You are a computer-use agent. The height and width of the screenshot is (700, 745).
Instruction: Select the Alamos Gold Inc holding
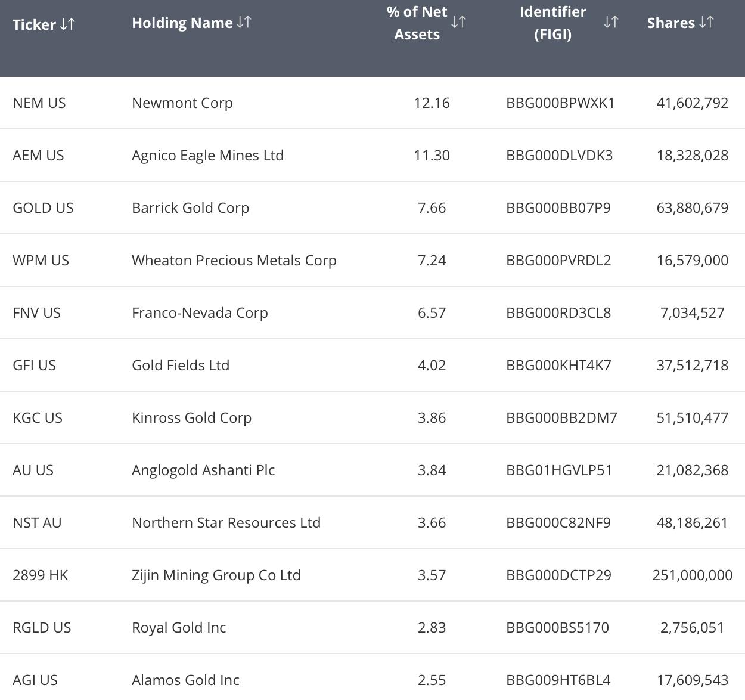185,680
